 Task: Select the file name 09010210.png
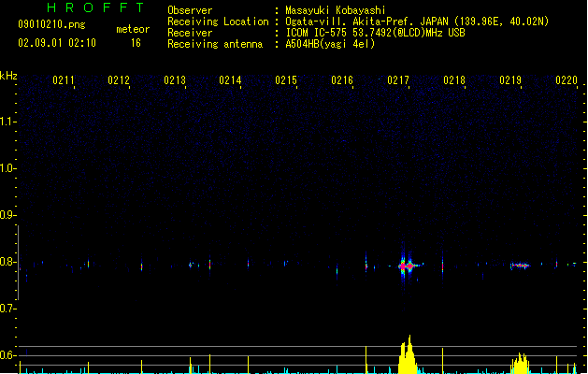(51, 24)
